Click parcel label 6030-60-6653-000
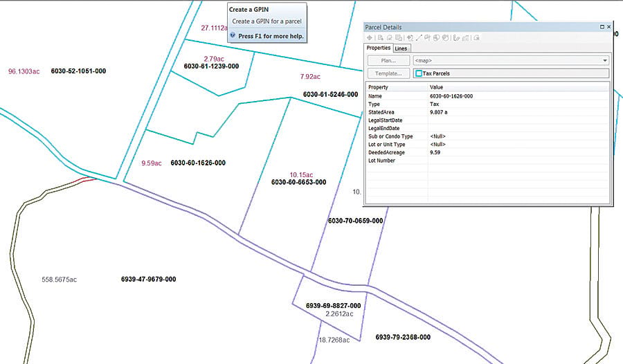623x364 pixels. (x=299, y=182)
